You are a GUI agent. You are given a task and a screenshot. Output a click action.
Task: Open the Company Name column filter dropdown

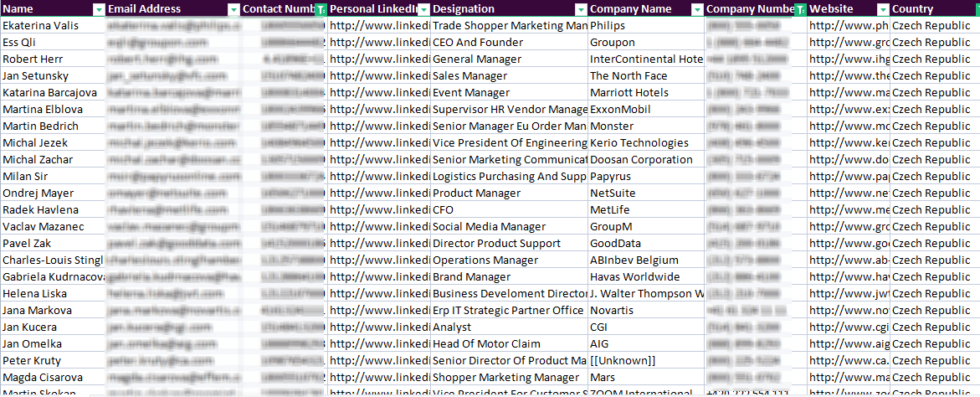(x=697, y=9)
